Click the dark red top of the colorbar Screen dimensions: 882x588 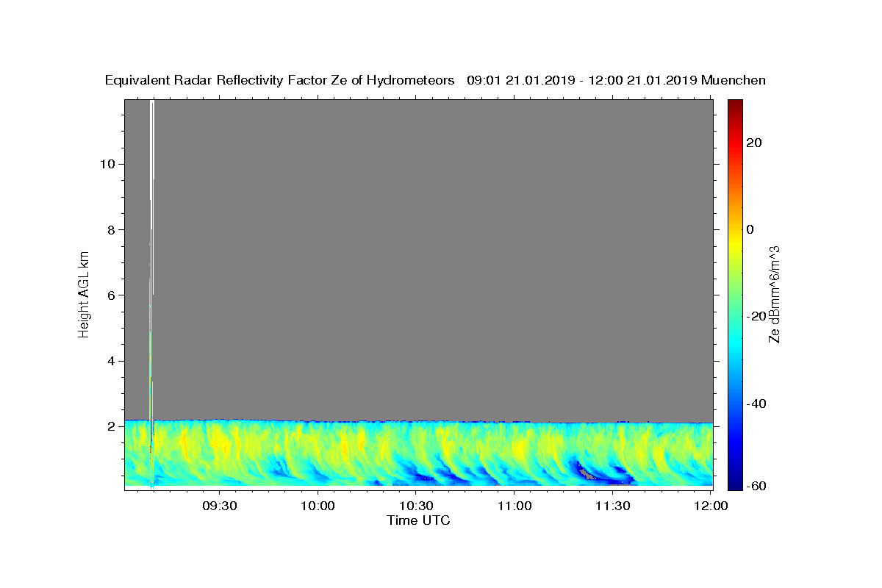point(736,107)
